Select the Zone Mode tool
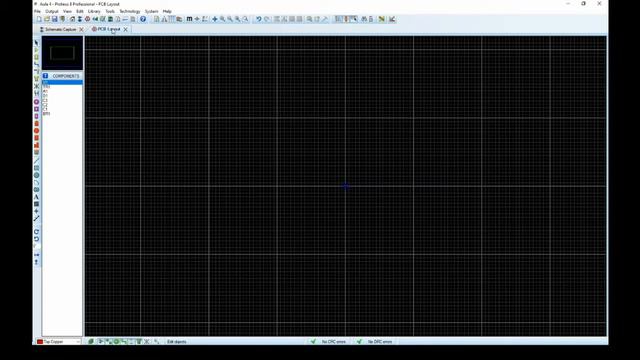Viewport: 640px width, 360px height. [36, 79]
